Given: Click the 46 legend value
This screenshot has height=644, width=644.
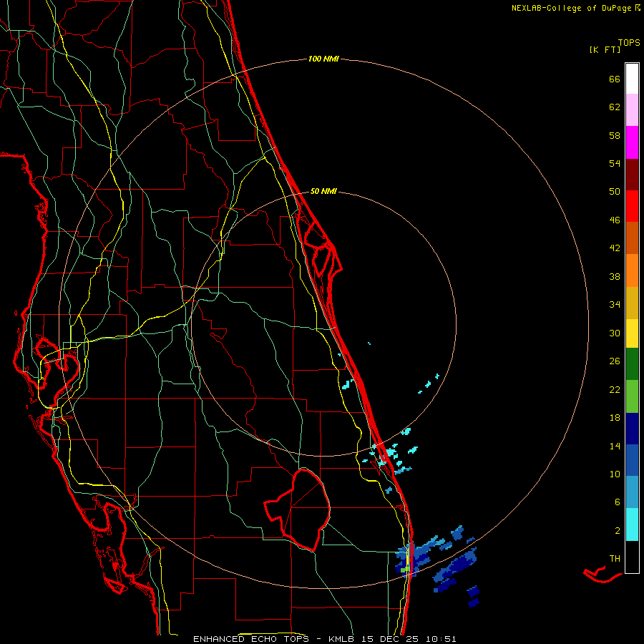Looking at the screenshot, I should tap(615, 220).
